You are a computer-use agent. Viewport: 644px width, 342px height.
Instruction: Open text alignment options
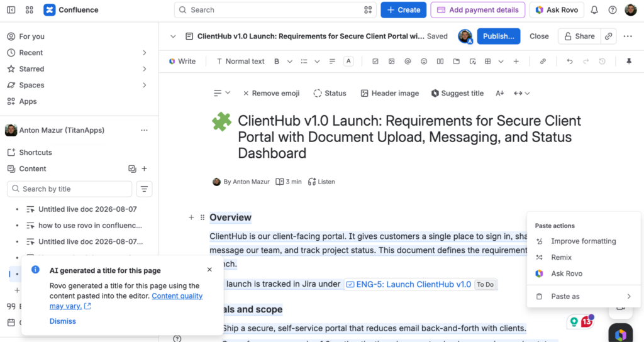click(x=332, y=61)
